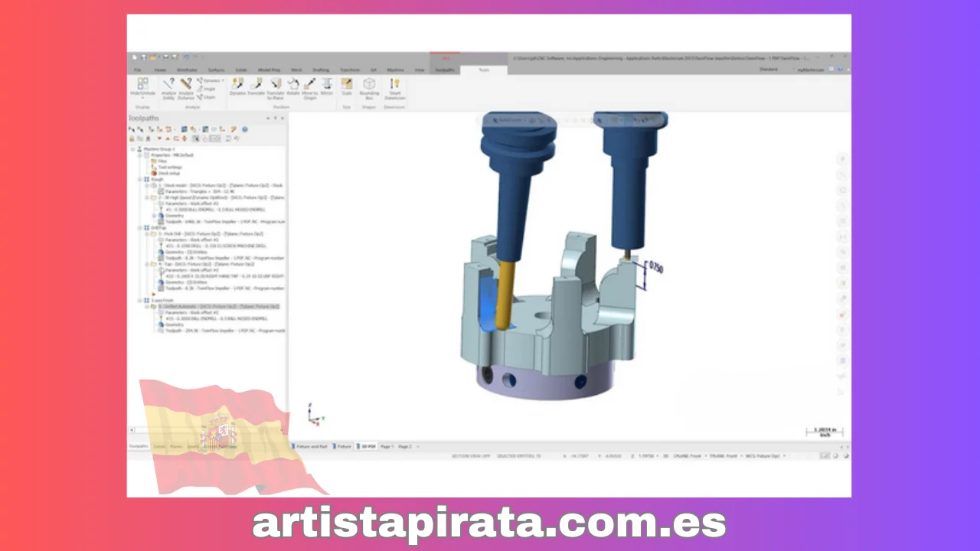This screenshot has height=551, width=980.
Task: Open the File ribbon tab
Action: point(138,70)
